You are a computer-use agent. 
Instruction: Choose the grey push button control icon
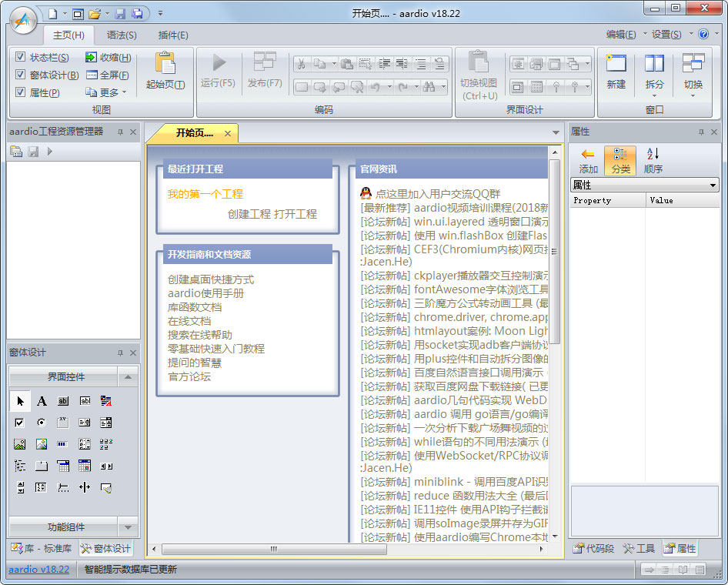[x=62, y=401]
